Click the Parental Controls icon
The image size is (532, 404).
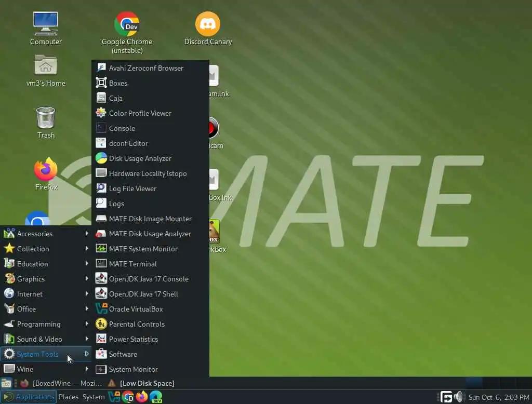coord(101,324)
